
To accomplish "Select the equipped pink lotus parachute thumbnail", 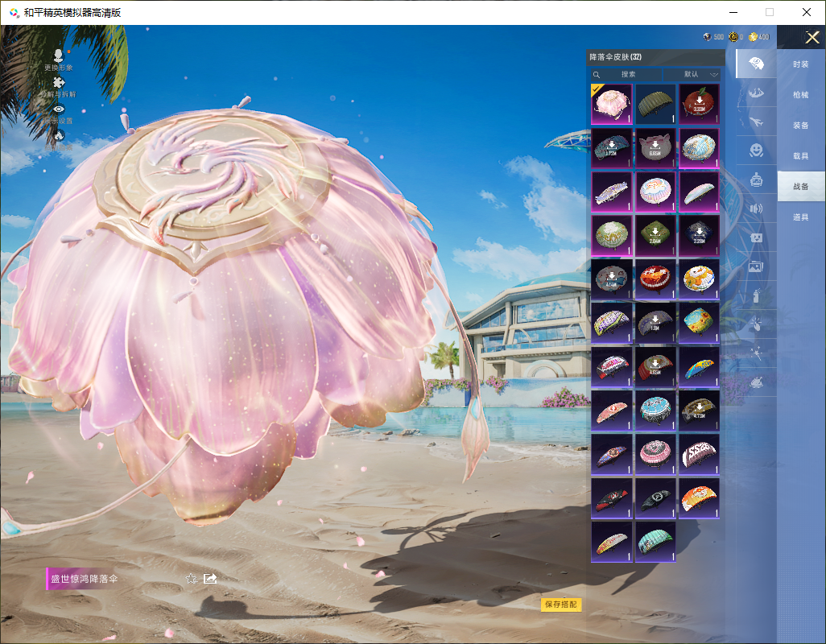I will 612,105.
